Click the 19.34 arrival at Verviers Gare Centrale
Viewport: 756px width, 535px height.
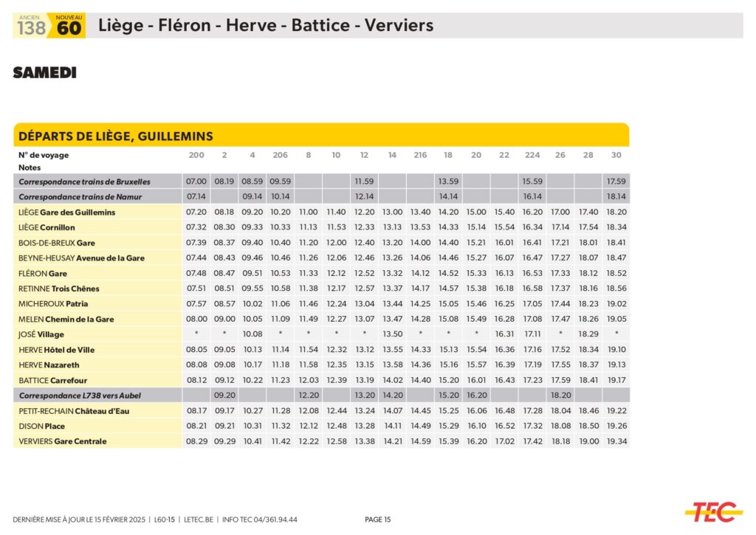[616, 441]
